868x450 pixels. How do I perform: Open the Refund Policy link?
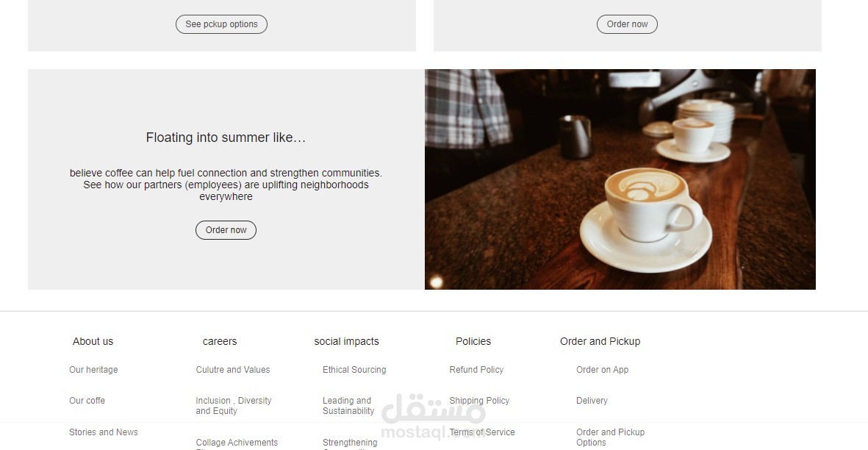(476, 370)
